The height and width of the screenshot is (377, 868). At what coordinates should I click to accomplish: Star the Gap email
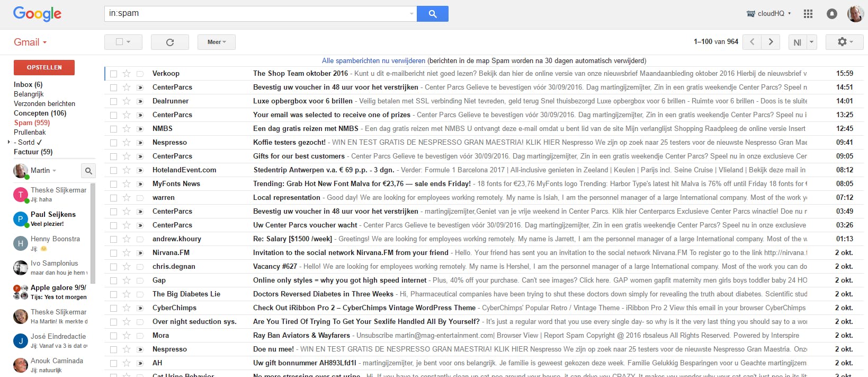(x=127, y=280)
